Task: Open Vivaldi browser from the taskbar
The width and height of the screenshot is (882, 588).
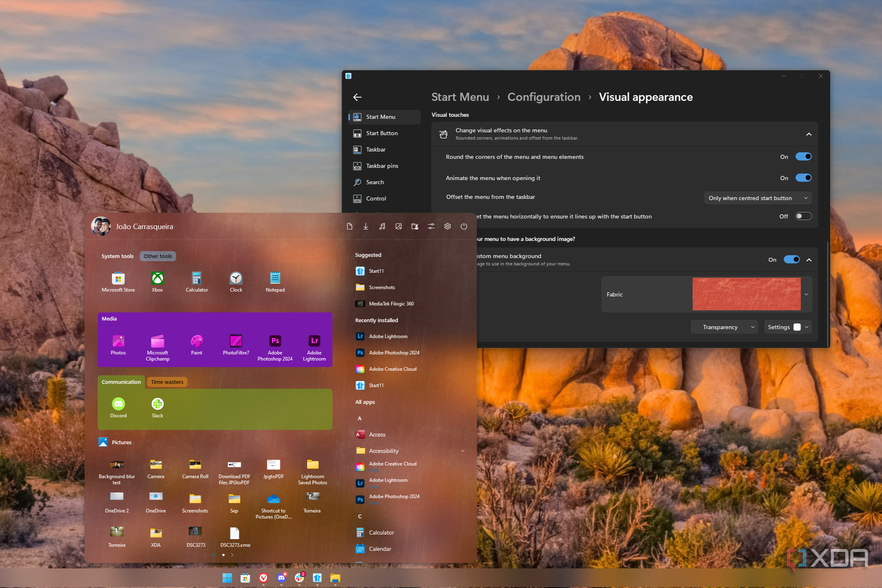Action: click(x=263, y=577)
